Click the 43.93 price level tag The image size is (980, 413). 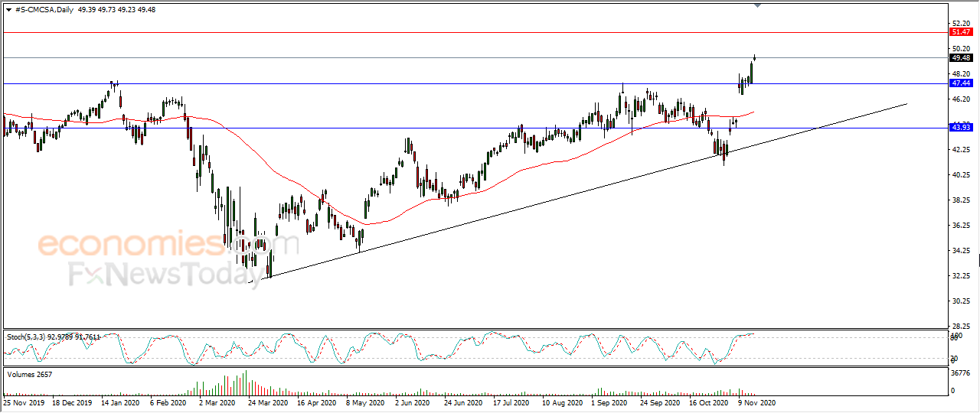coord(960,127)
